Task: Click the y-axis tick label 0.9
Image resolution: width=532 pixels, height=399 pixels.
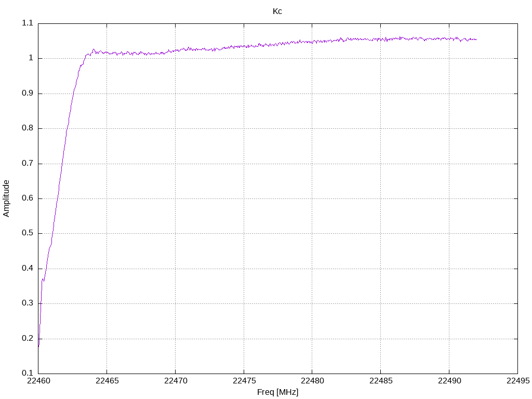Action: [x=28, y=94]
